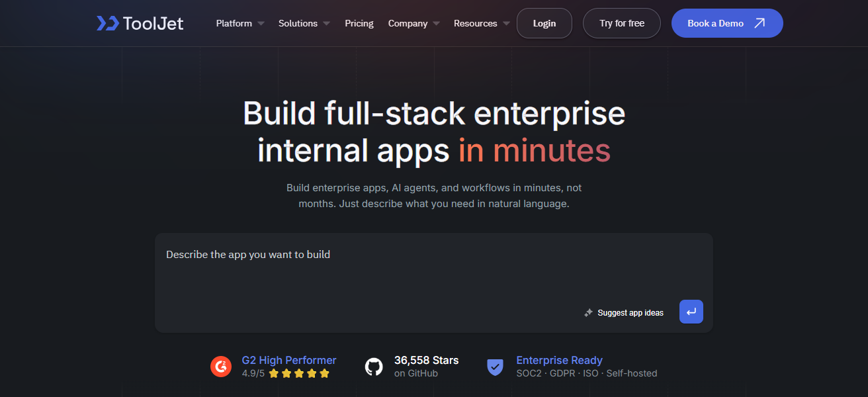Screen dimensions: 868x397
Task: Expand the Platform dropdown arrow
Action: (261, 24)
